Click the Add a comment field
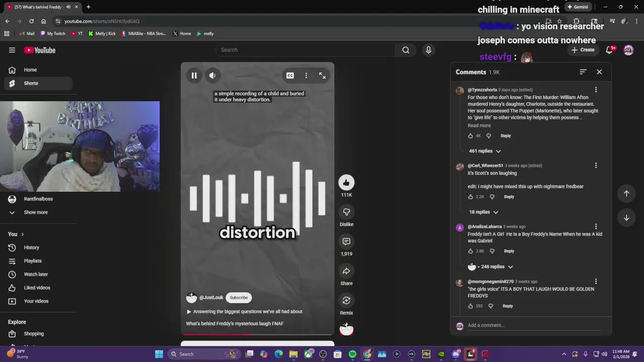This screenshot has height=362, width=644. 533,325
